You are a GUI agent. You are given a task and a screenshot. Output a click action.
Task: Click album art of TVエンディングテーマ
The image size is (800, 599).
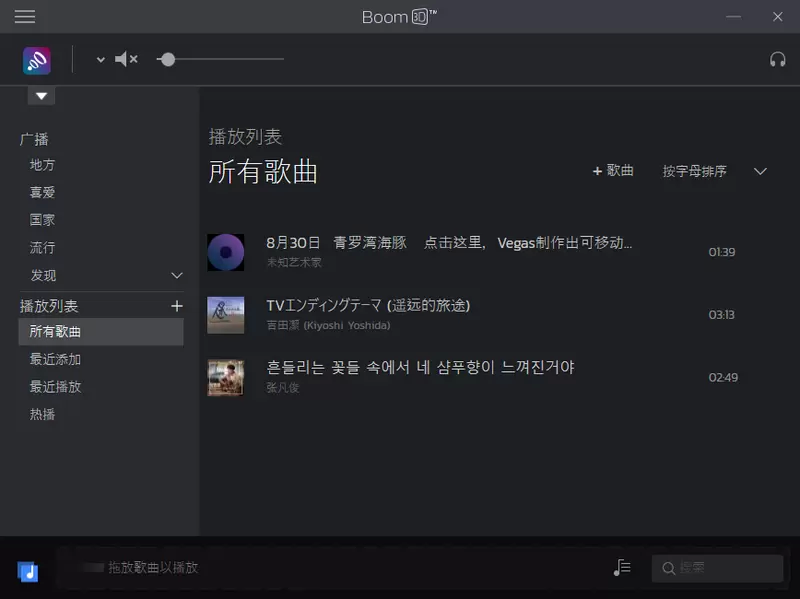226,315
